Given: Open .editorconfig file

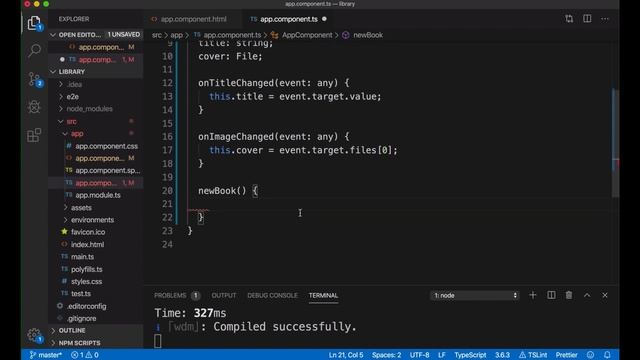Looking at the screenshot, I should 86,306.
